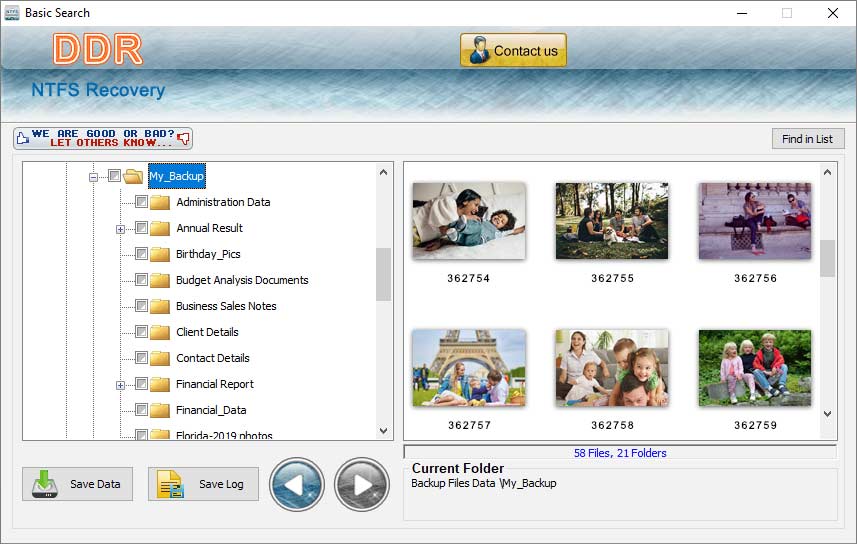Image resolution: width=857 pixels, height=544 pixels.
Task: Click the Find in List button
Action: tap(808, 139)
